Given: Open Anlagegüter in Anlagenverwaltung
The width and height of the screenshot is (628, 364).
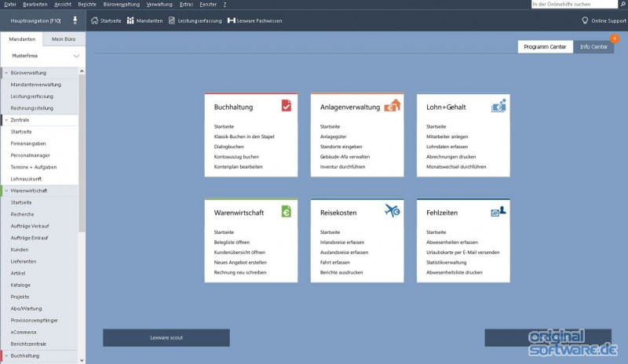Looking at the screenshot, I should coord(333,136).
